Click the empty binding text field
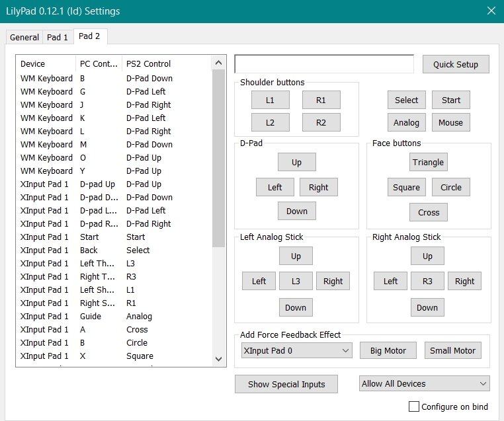The width and height of the screenshot is (504, 421). pos(324,64)
